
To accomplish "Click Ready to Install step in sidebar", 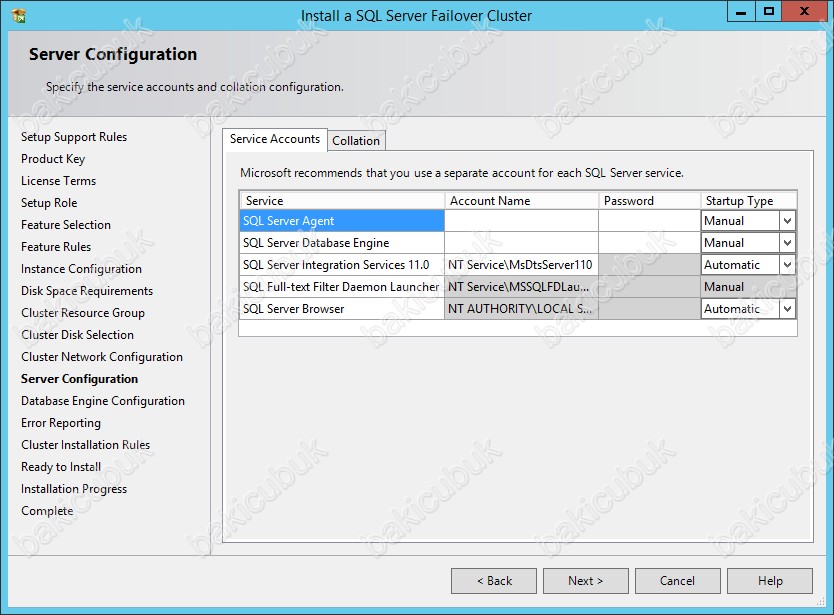I will click(61, 467).
